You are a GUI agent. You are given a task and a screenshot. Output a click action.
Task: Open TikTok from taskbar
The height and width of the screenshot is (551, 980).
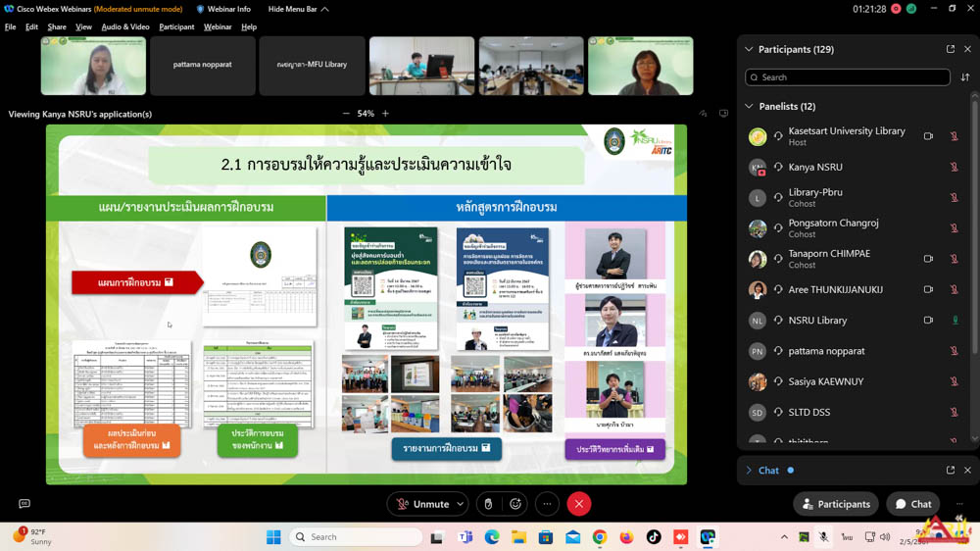click(x=653, y=536)
